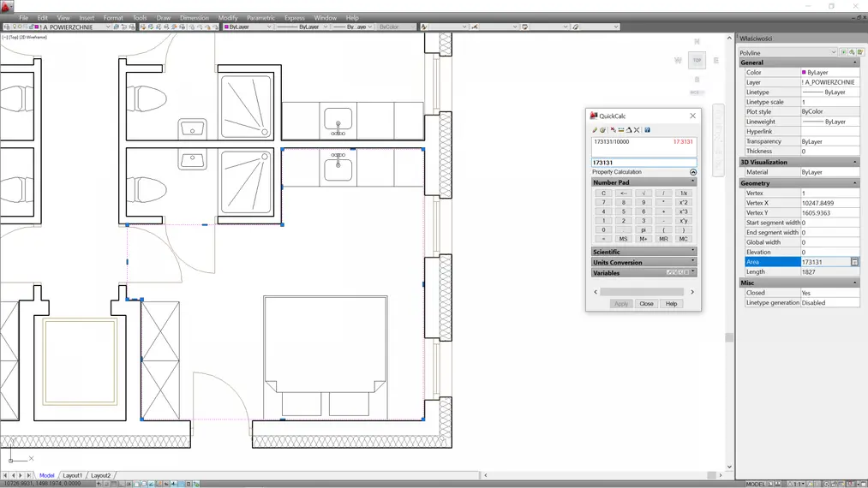Screen dimensions: 868x488
Task: Toggle the Property Calculation round collapse button
Action: [693, 172]
